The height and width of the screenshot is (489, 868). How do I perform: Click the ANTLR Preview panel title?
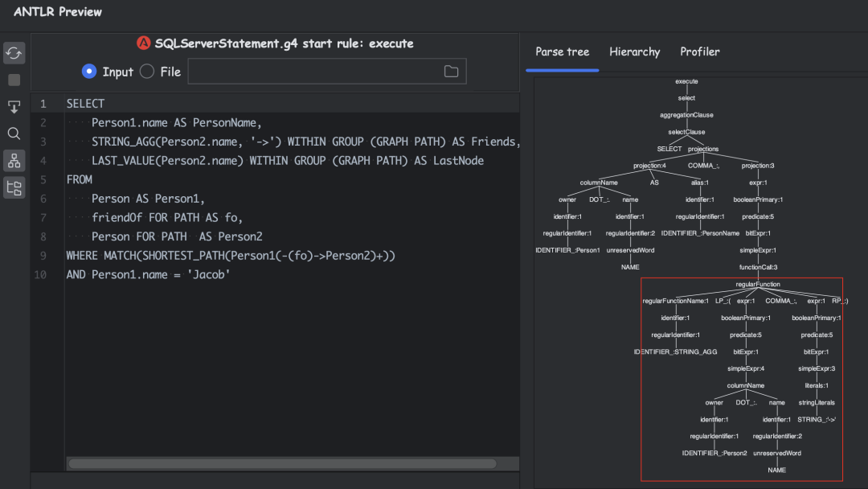pos(58,11)
